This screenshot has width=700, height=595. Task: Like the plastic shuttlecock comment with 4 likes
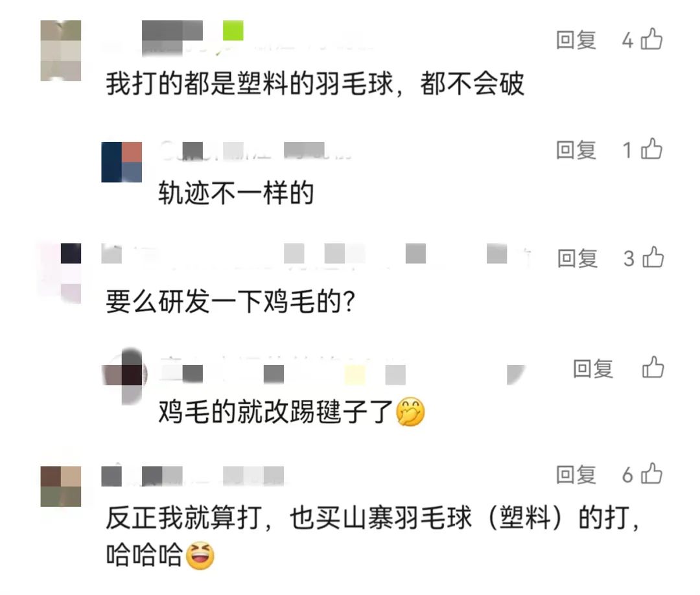coord(651,40)
